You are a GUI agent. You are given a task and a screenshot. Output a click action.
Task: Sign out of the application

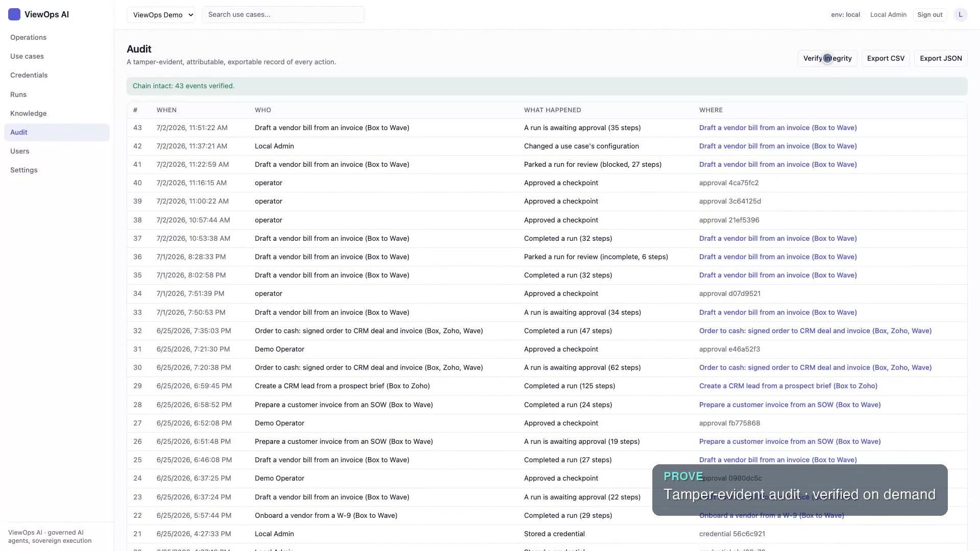(x=929, y=14)
